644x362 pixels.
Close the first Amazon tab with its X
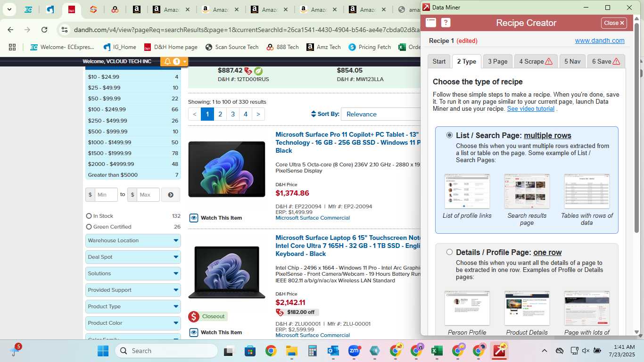tap(188, 9)
